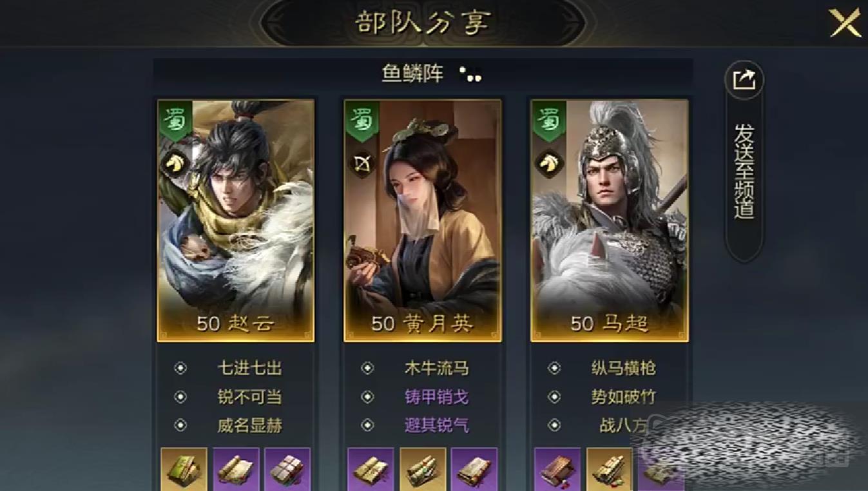Select the gold scroll item under 马超

click(610, 470)
